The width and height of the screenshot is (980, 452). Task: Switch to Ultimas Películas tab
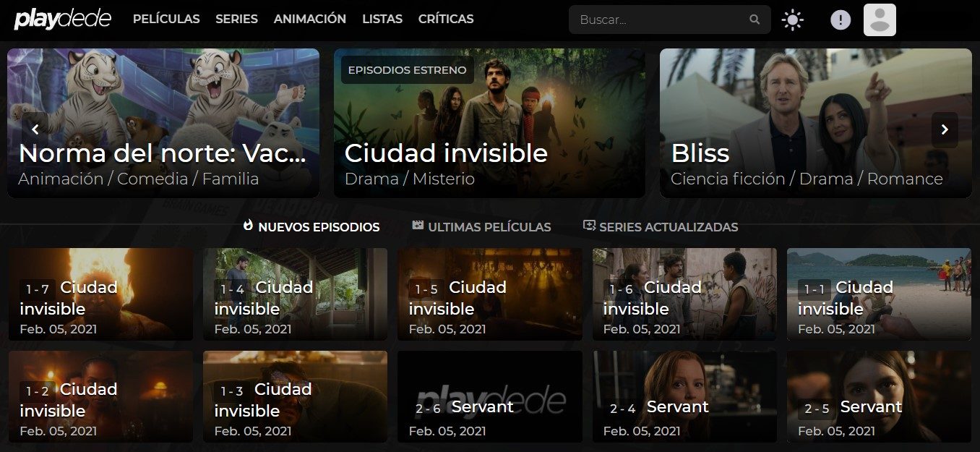pos(481,226)
